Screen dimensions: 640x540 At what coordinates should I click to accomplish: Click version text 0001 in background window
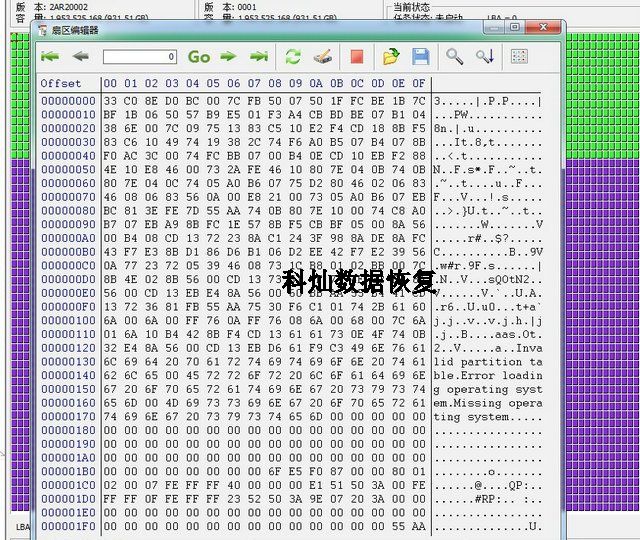[x=247, y=7]
